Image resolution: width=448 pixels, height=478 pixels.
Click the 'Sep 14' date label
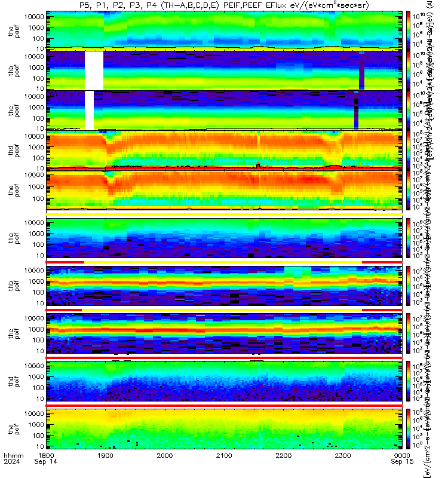(46, 461)
